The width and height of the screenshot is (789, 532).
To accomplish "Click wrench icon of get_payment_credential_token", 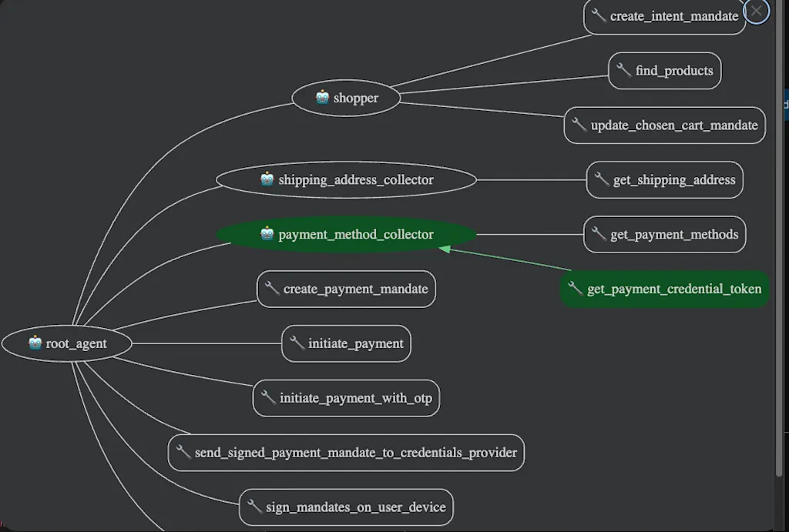I will (576, 289).
